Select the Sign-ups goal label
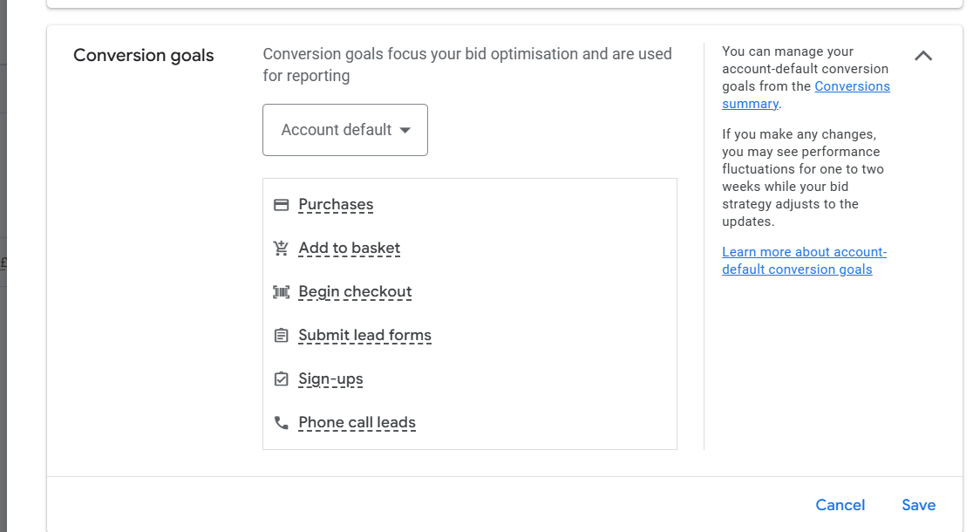The width and height of the screenshot is (980, 532). pyautogui.click(x=330, y=379)
